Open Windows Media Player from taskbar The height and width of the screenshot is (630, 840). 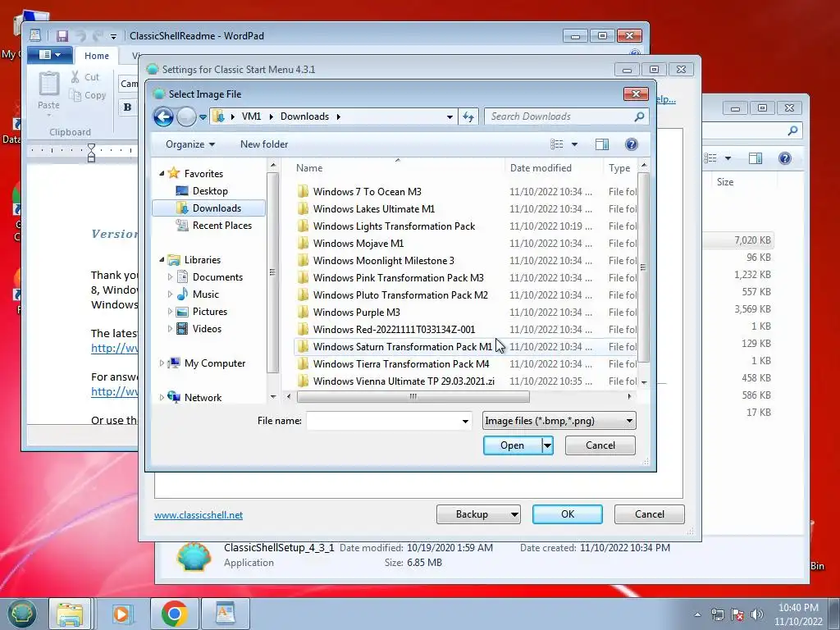[x=122, y=614]
